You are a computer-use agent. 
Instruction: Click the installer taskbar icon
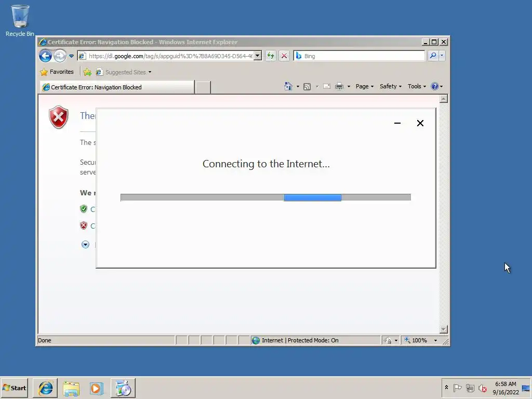[123, 388]
